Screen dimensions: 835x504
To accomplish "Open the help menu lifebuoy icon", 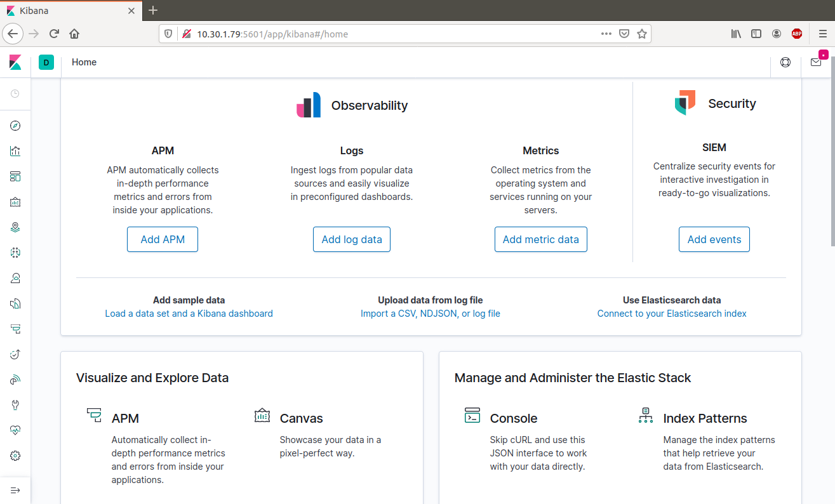I will click(x=785, y=62).
